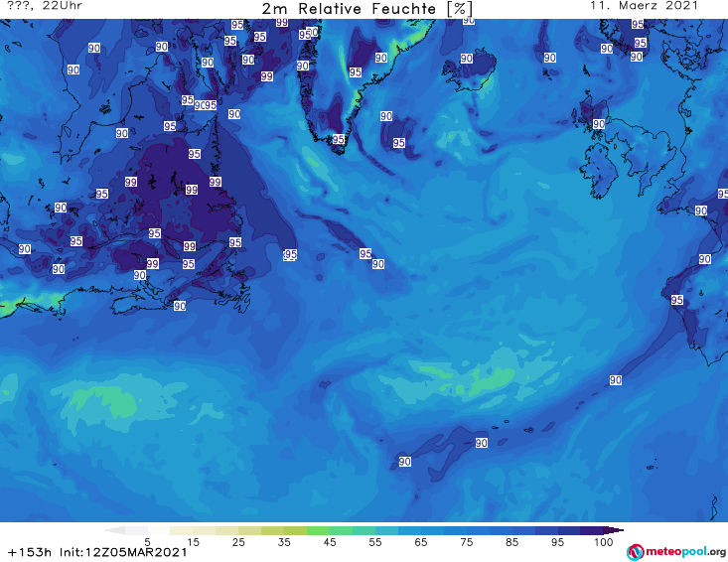Click the '45' value on the color scale
Screen dimensions: 728x562
tap(330, 541)
